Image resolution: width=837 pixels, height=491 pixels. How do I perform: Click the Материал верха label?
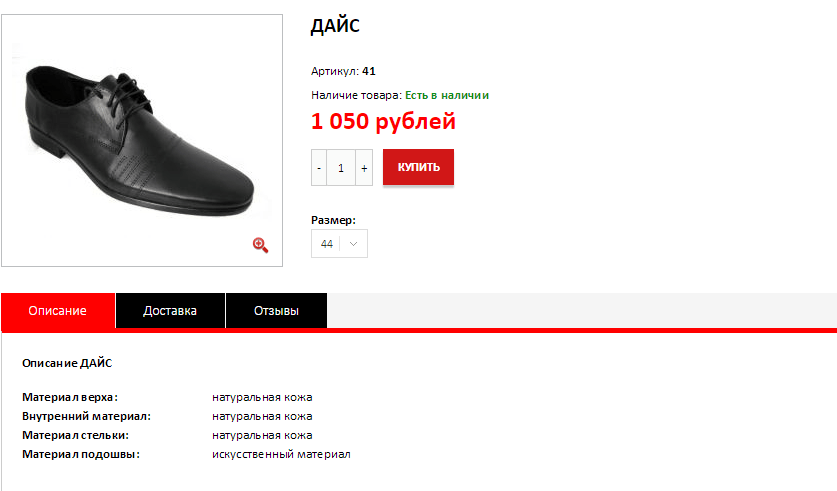(70, 397)
